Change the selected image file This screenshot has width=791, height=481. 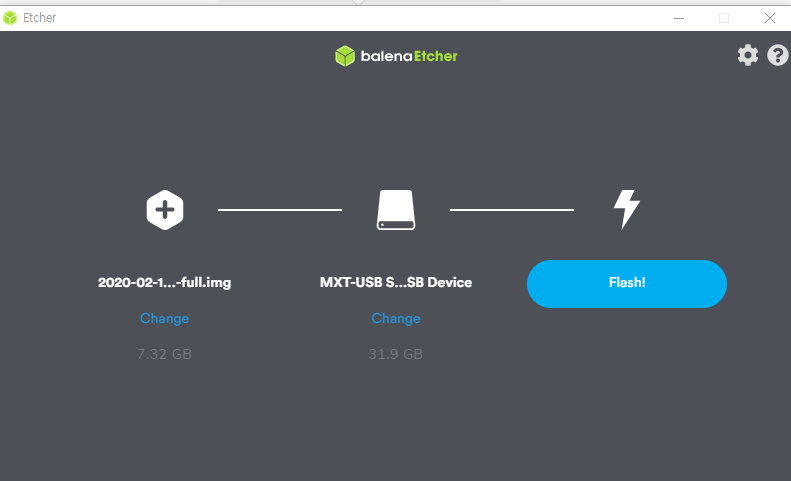click(x=164, y=318)
